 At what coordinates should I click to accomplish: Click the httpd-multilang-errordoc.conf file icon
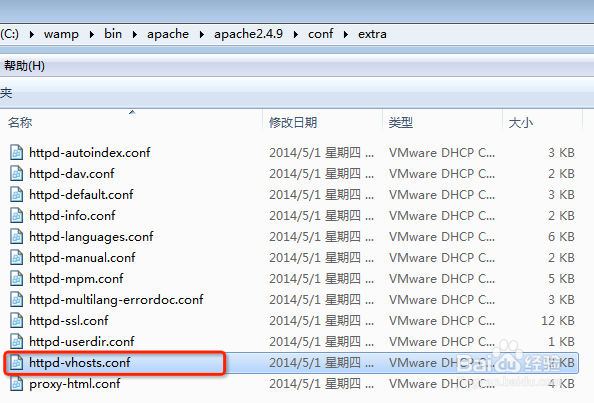click(16, 300)
